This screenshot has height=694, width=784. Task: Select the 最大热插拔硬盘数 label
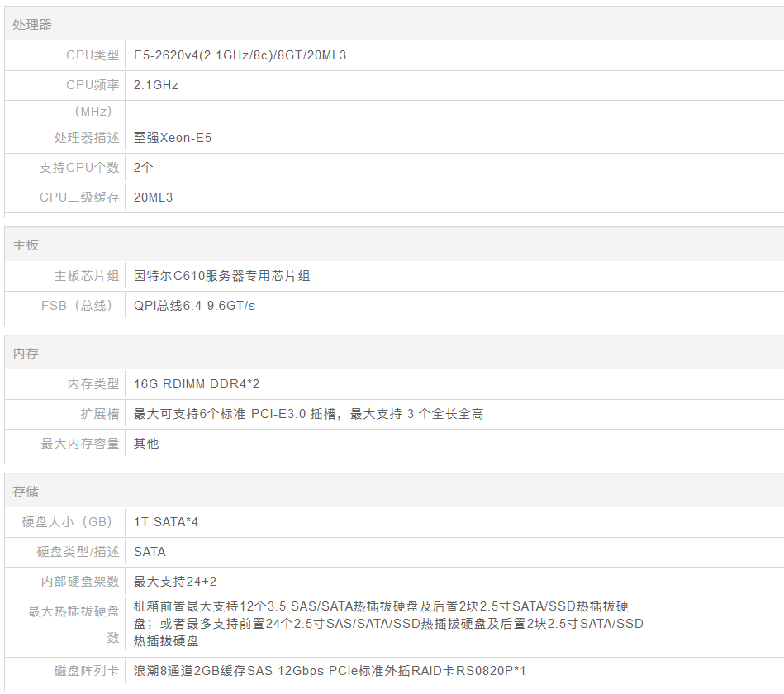74,625
